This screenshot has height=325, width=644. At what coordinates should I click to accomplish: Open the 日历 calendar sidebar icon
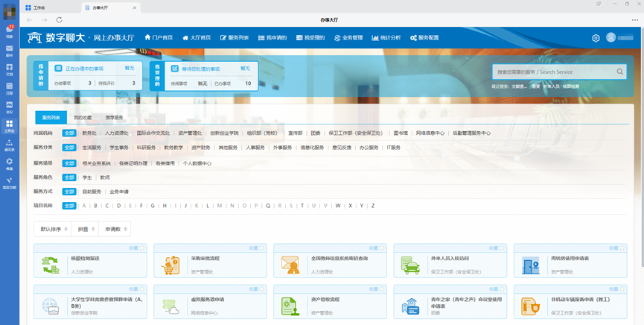(10, 88)
